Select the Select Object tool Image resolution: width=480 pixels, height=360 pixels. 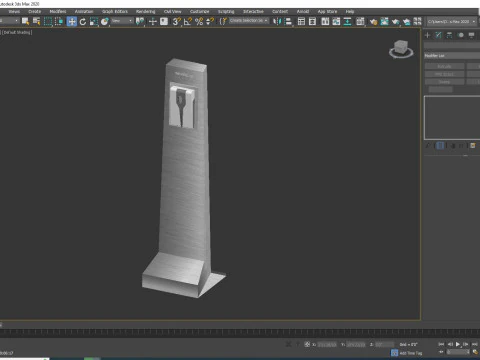tap(25, 22)
